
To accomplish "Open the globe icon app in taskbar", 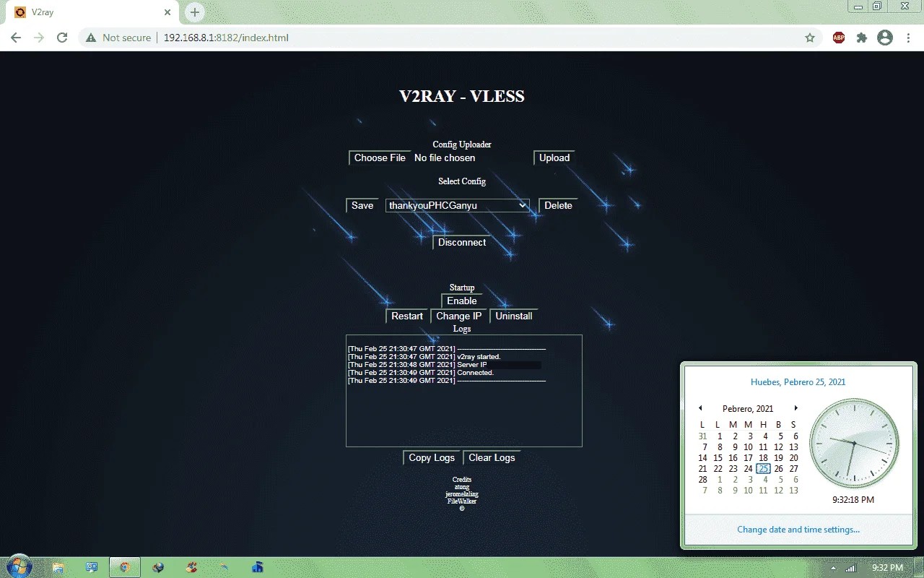I will [x=158, y=567].
